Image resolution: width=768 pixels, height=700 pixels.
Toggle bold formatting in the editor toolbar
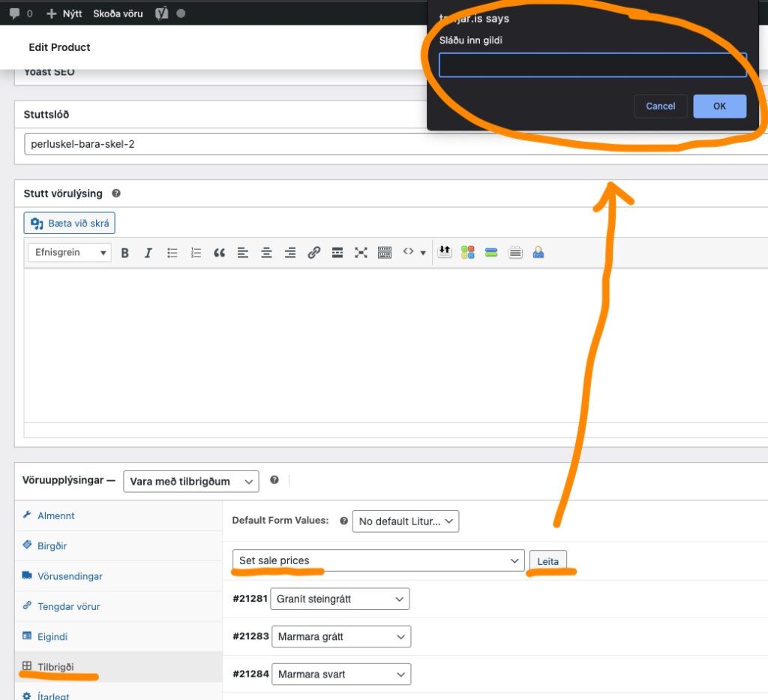[x=125, y=253]
